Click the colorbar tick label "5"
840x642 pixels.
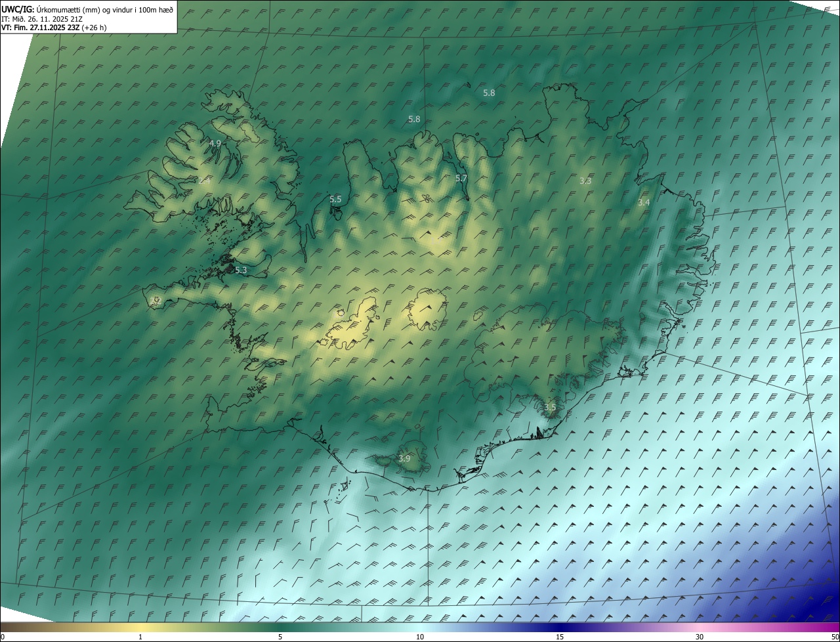coord(280,637)
